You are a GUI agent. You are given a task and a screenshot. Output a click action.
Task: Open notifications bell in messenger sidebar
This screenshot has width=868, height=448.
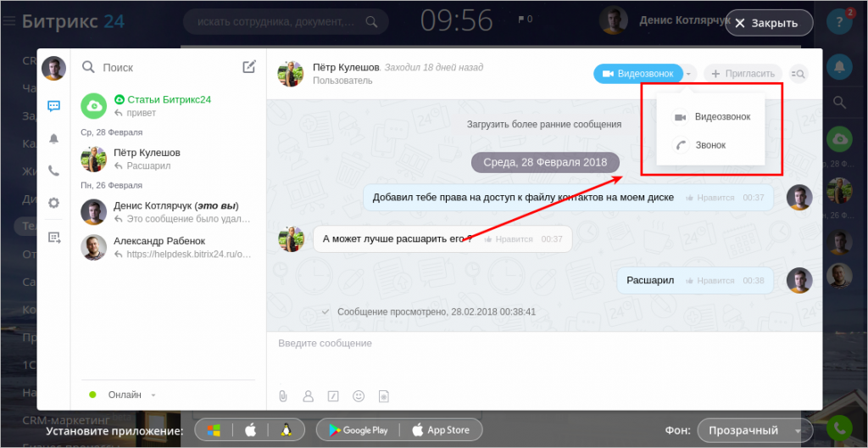53,138
